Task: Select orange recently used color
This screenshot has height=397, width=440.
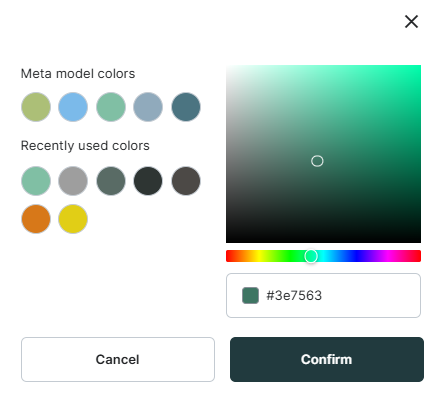Action: (36, 219)
